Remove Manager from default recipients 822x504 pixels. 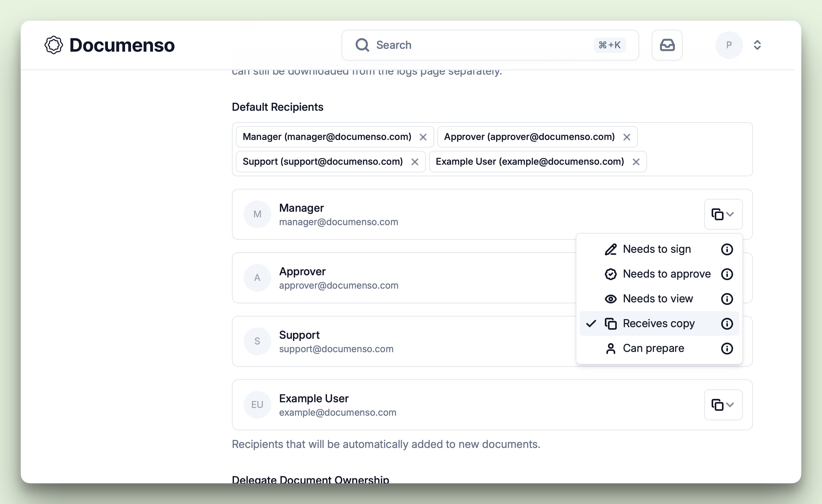[423, 137]
